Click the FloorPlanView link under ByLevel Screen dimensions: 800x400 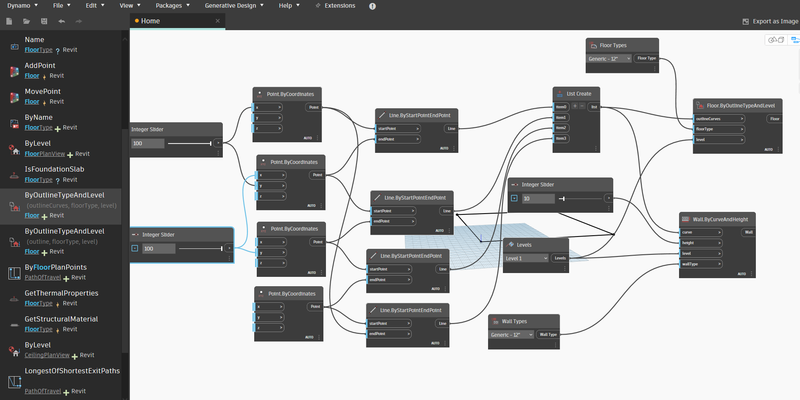(x=47, y=154)
